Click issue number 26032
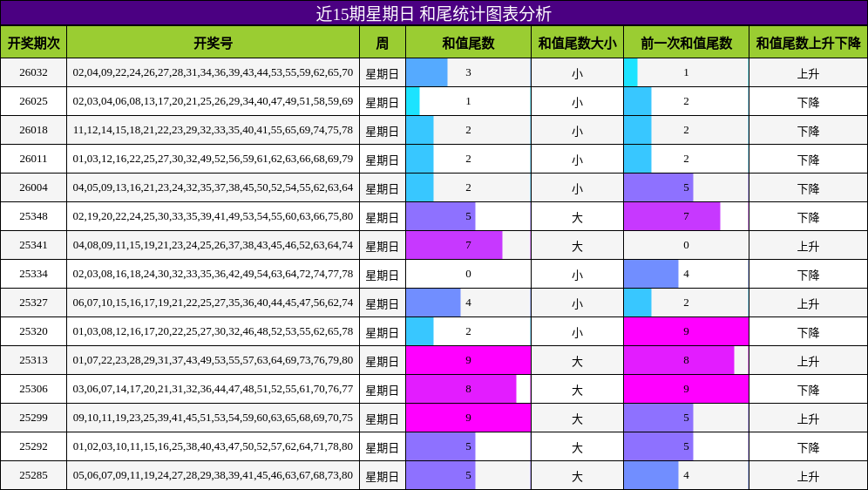 click(33, 72)
